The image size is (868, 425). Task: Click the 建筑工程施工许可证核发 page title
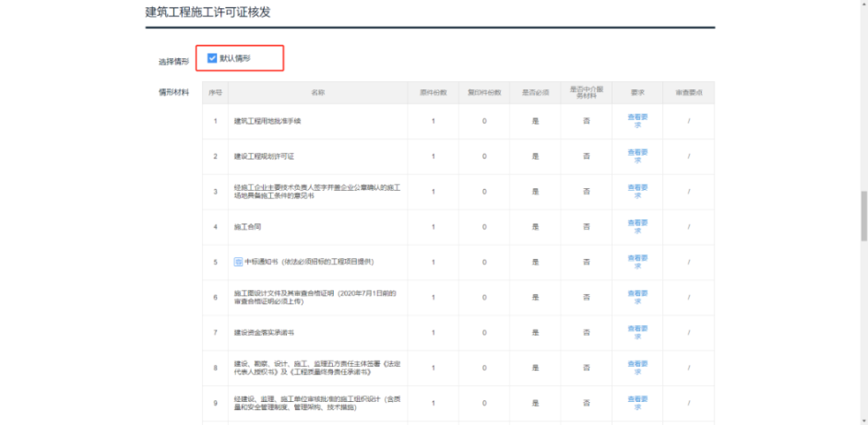pyautogui.click(x=208, y=12)
